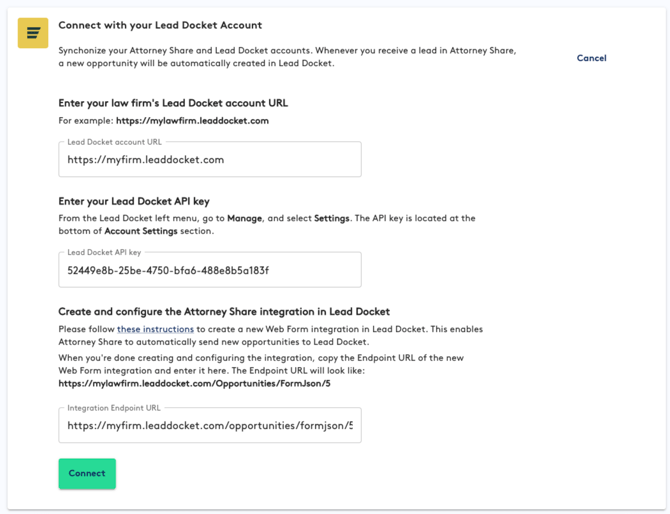The image size is (670, 514).
Task: Click the "Connect with your Lead Docket Account" heading
Action: point(160,25)
